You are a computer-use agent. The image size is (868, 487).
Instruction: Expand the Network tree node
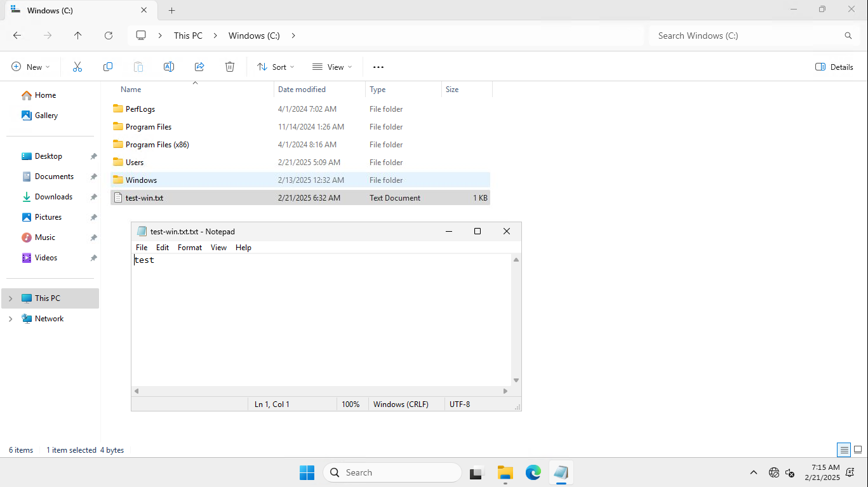click(10, 319)
